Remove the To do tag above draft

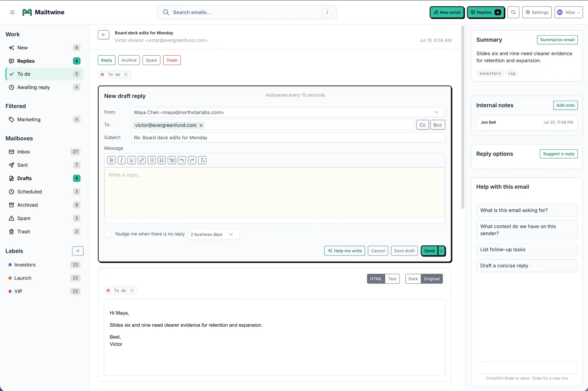tap(126, 74)
